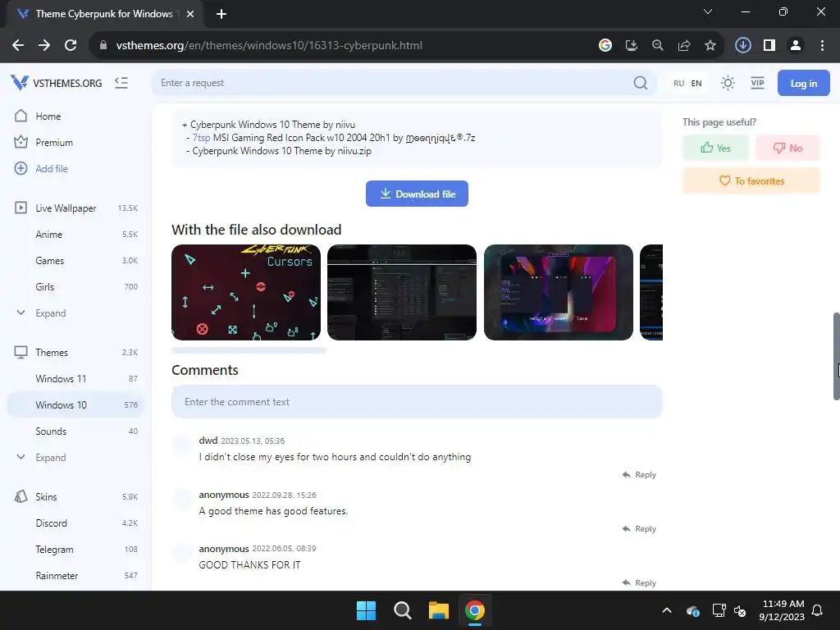Reply to dwd's comment
The width and height of the screenshot is (840, 630).
[x=639, y=475]
